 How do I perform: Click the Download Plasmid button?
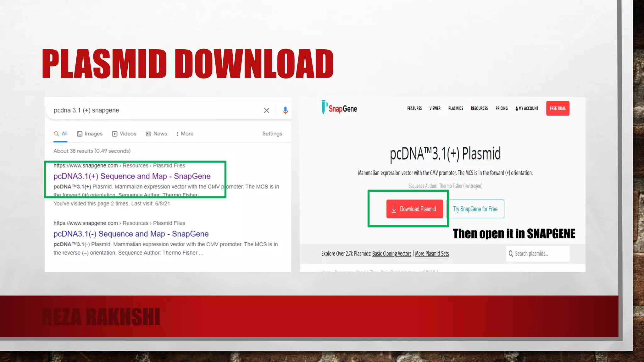click(x=414, y=209)
